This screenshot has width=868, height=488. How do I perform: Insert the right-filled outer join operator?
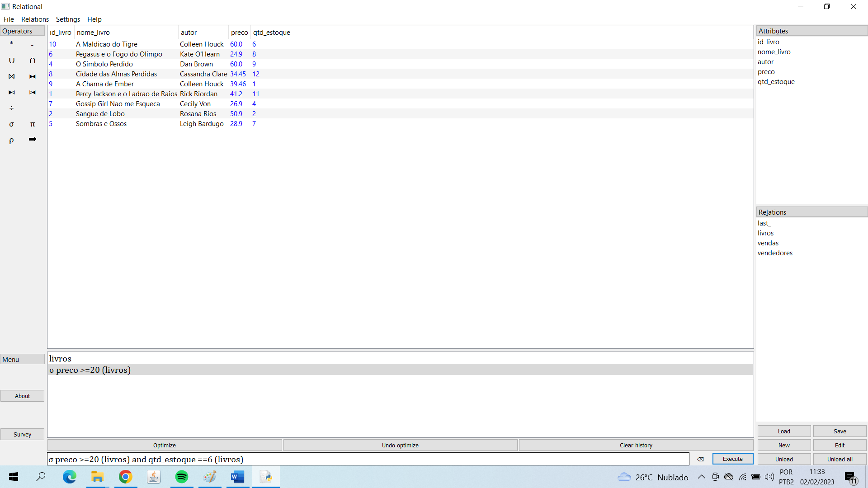click(x=32, y=92)
